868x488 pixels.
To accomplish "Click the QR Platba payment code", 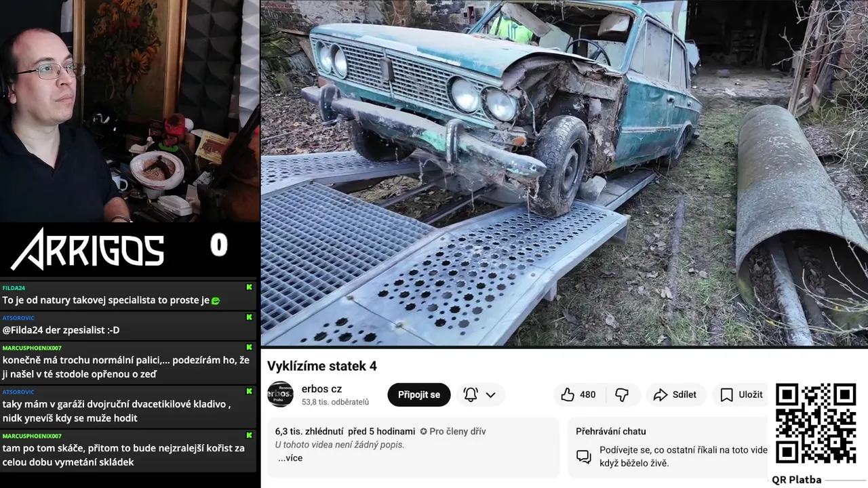I will click(816, 424).
